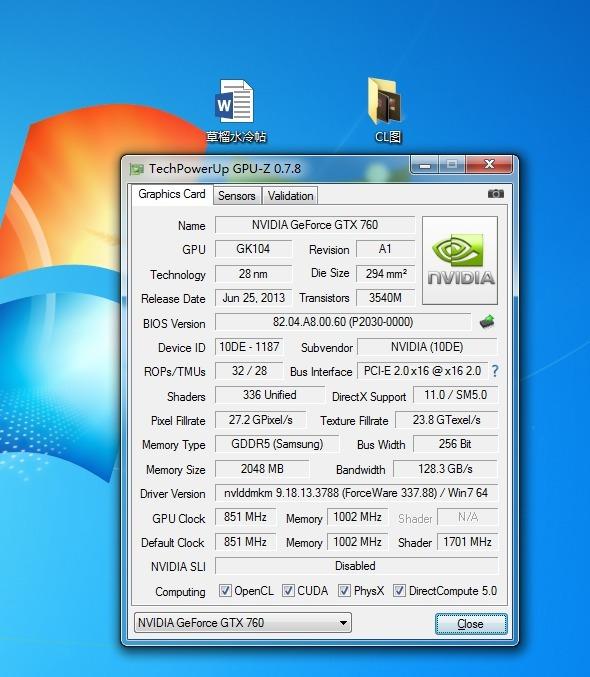Click the GK104 GPU field
Viewport: 590px width, 677px height.
click(x=253, y=249)
